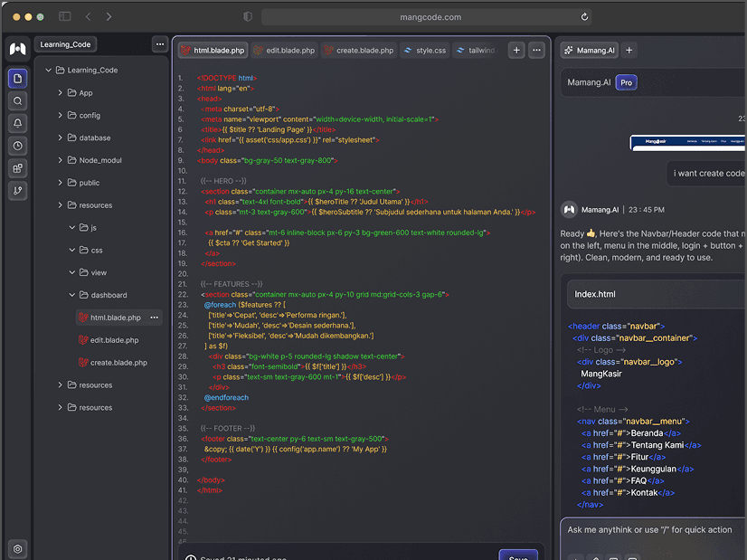
Task: Select the Mamang.AI panel tab
Action: point(590,50)
